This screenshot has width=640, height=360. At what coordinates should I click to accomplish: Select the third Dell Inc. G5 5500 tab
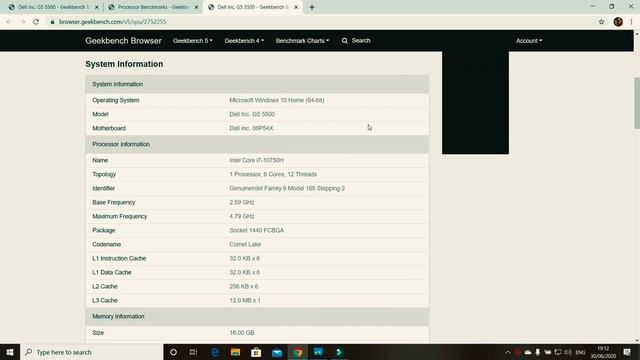(252, 7)
